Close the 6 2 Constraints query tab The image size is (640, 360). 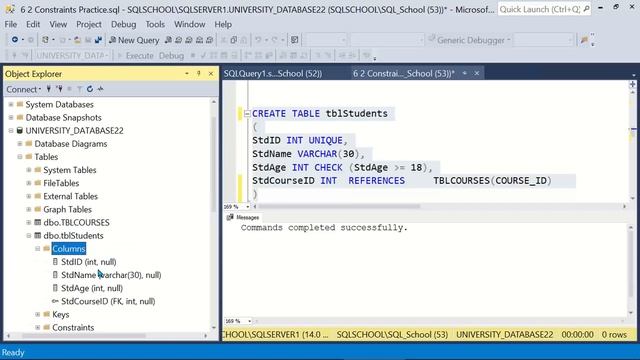[x=477, y=73]
